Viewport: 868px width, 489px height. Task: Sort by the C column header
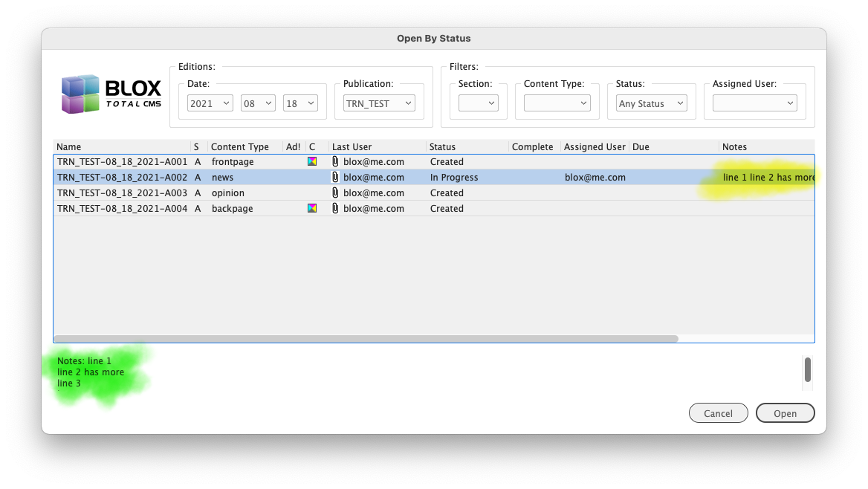click(x=317, y=146)
